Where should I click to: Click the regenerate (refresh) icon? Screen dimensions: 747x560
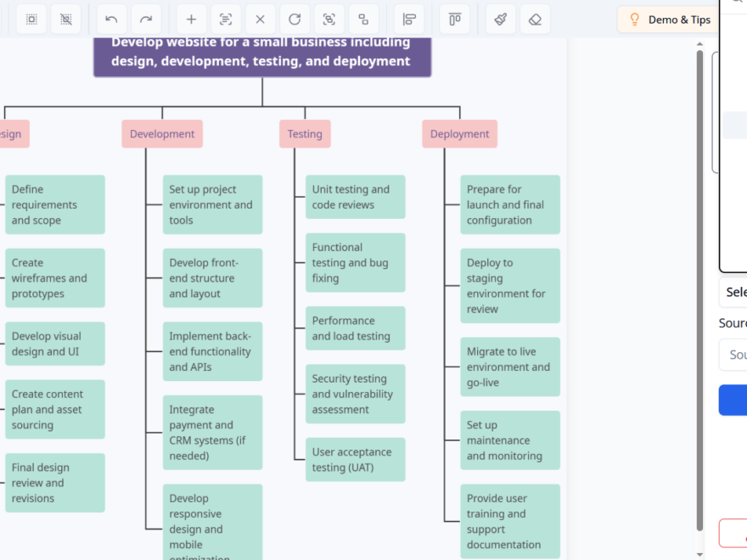294,19
